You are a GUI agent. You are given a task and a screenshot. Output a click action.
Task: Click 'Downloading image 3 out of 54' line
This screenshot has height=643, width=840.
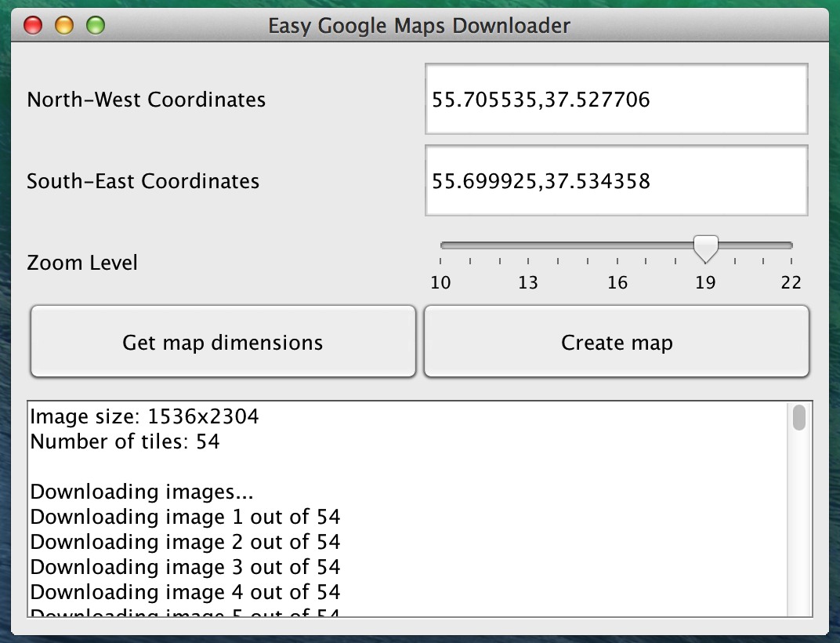186,568
